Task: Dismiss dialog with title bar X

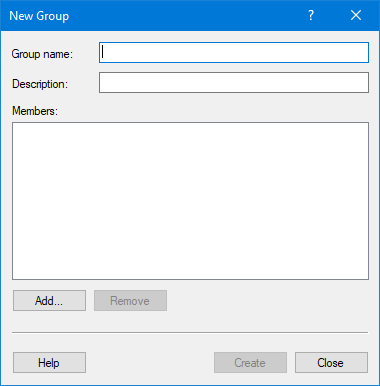Action: click(356, 15)
